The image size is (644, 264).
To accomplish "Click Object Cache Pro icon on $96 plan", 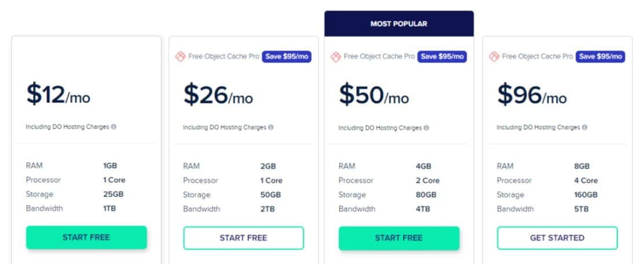I will (x=494, y=57).
